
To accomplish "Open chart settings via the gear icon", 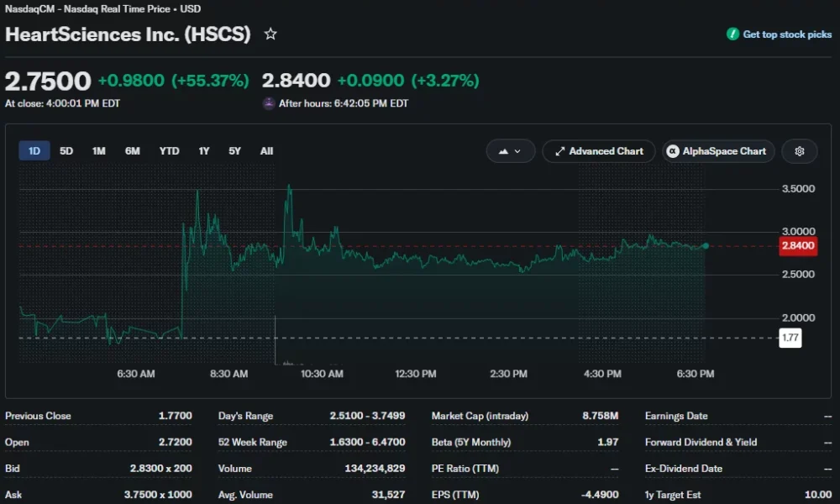I will click(800, 151).
